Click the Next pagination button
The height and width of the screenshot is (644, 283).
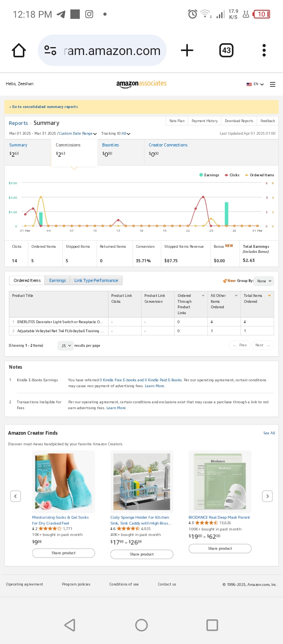pyautogui.click(x=263, y=345)
